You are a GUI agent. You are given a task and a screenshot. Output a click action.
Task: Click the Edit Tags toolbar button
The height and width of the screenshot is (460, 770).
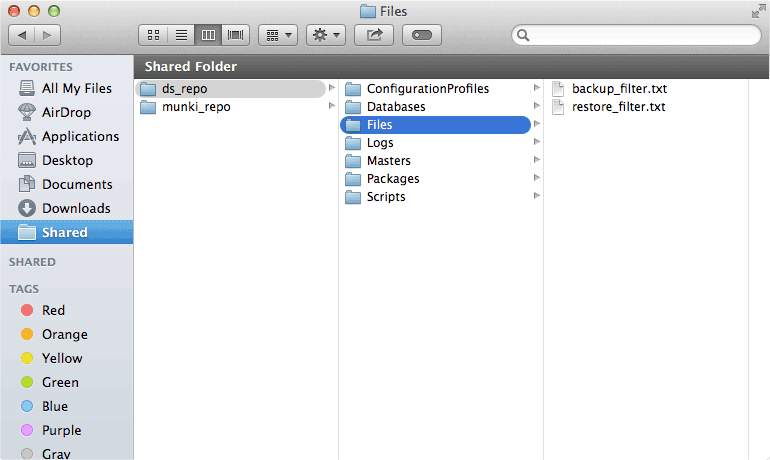[x=422, y=35]
